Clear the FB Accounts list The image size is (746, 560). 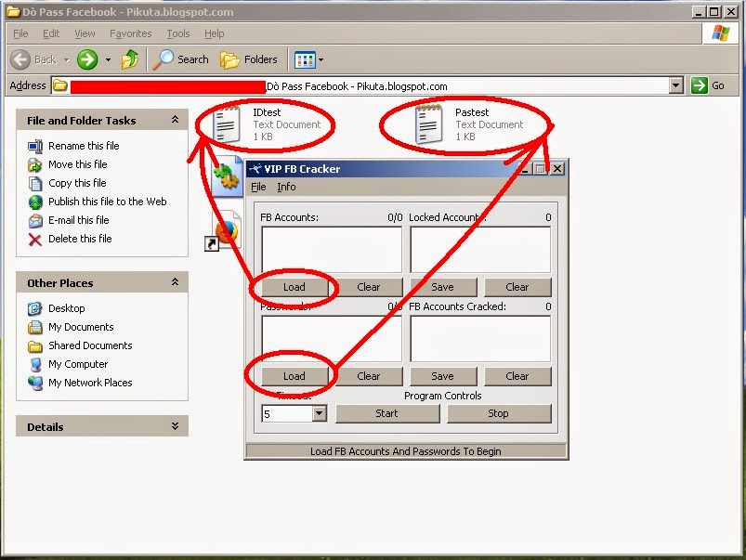369,287
